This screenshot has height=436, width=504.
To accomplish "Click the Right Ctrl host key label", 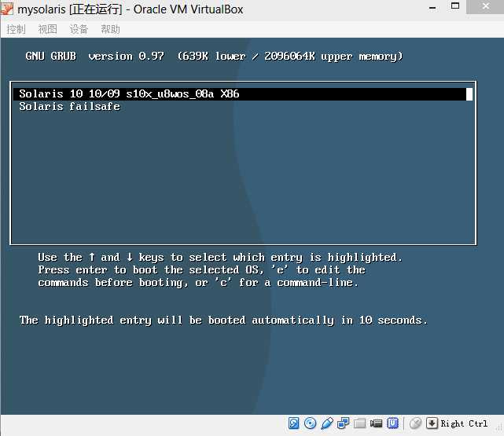I will pos(464,423).
